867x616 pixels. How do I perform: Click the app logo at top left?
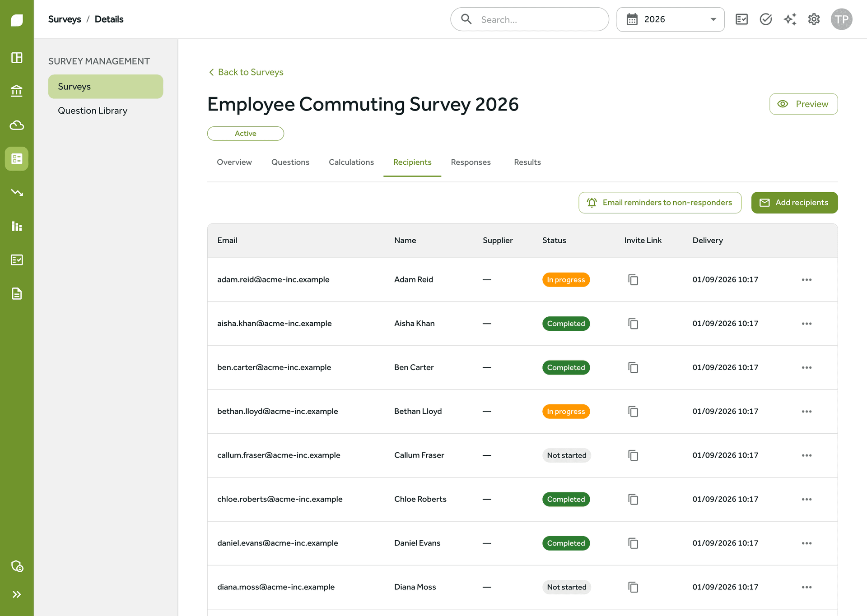17,20
